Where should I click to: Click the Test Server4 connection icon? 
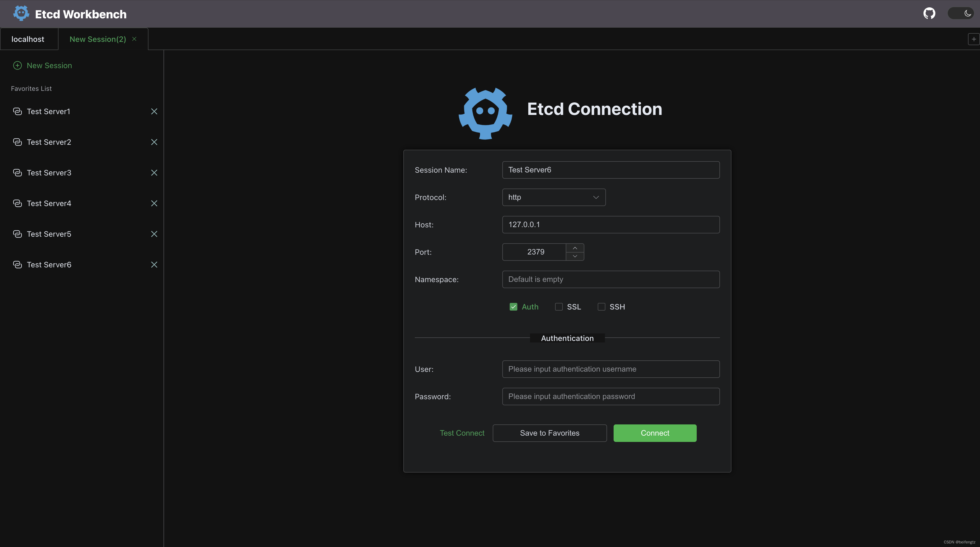point(17,203)
